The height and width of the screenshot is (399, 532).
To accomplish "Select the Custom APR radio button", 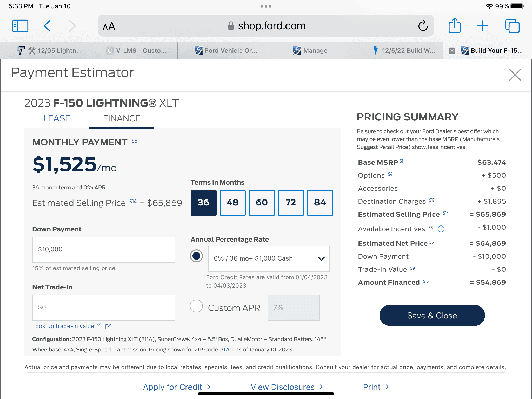I will 196,306.
